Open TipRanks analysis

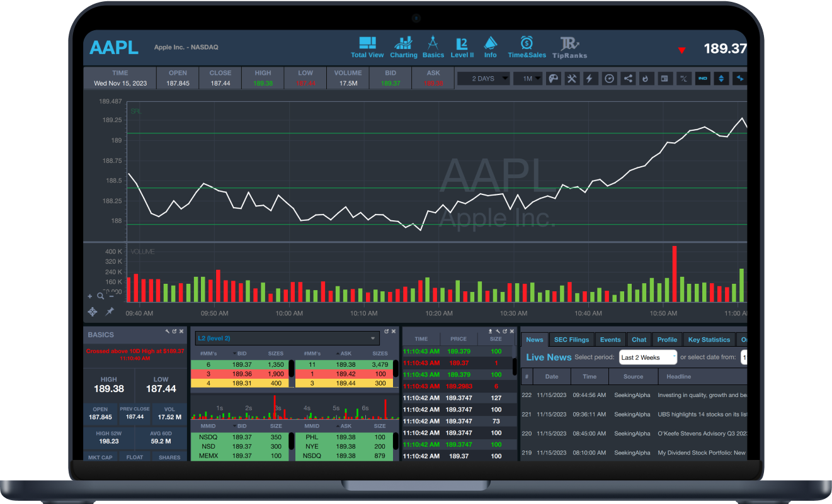coord(569,47)
